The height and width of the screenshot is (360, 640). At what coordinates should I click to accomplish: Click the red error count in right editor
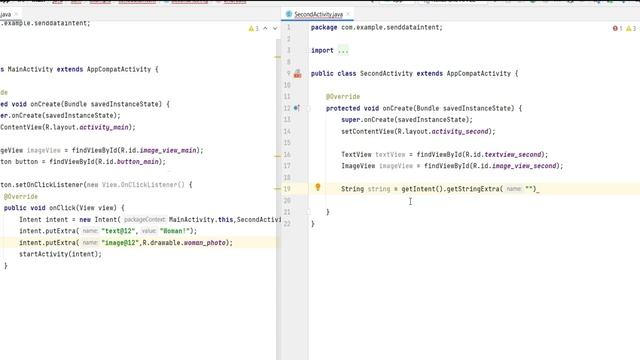(617, 28)
